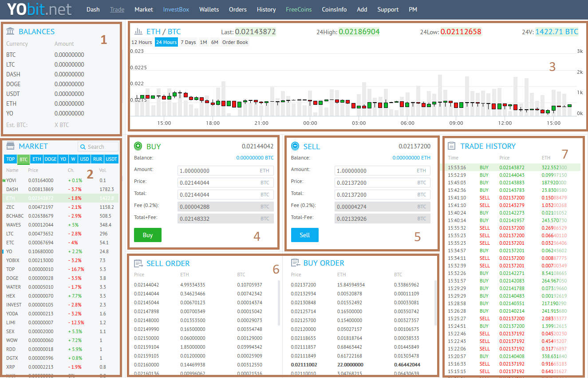Open History in the top navigation
Screen dimensions: 588x378
266,9
